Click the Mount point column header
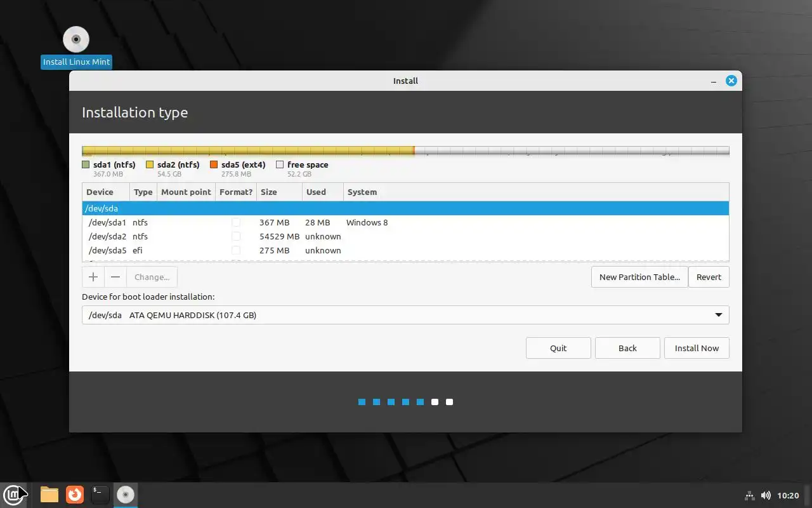The height and width of the screenshot is (508, 812). click(186, 192)
